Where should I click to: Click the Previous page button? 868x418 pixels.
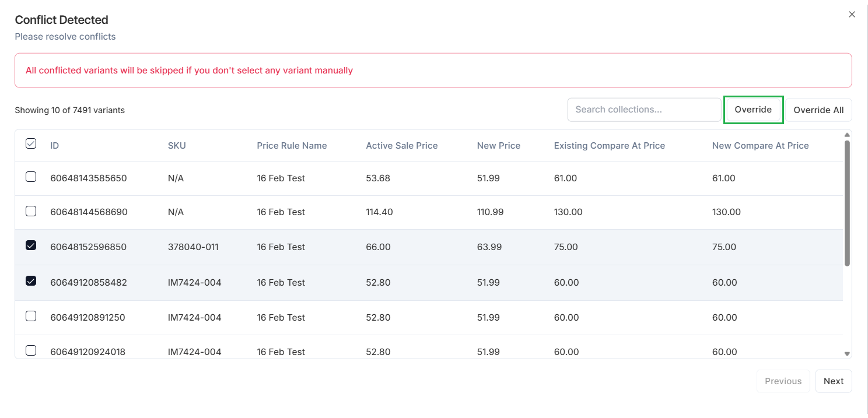point(783,381)
